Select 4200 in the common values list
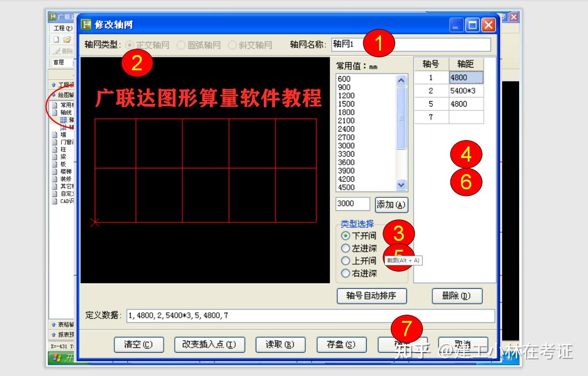Screen dimensions: 588x376 [346, 179]
